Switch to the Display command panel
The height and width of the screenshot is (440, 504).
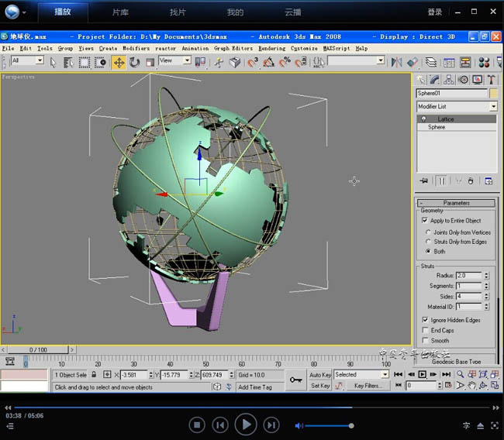[x=478, y=79]
